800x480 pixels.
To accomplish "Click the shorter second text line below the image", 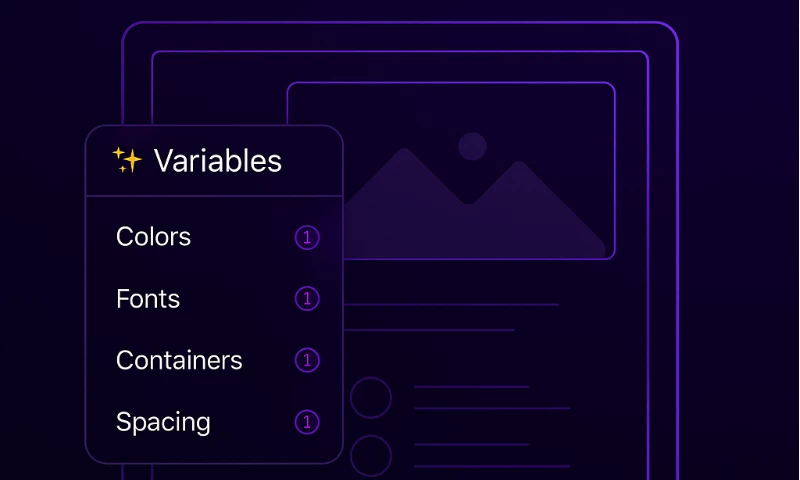I will pyautogui.click(x=430, y=330).
